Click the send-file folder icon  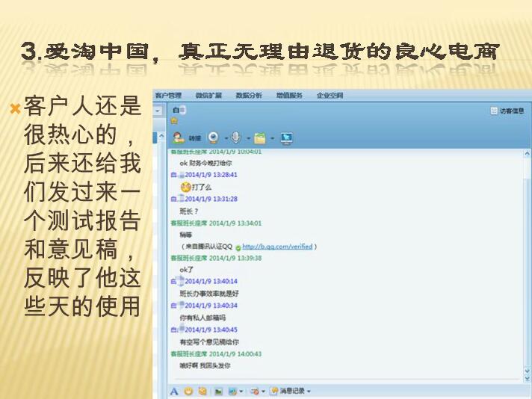click(x=260, y=138)
